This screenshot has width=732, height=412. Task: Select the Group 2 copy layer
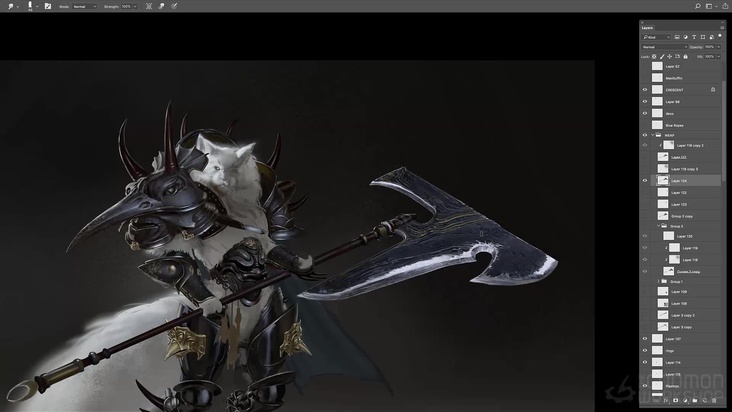[x=681, y=216]
